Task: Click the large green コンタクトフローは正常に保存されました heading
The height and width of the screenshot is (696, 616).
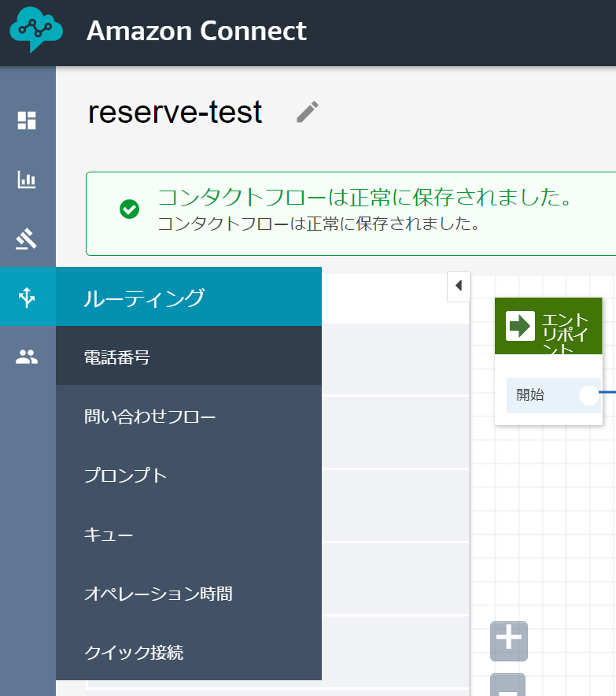Action: [x=364, y=197]
